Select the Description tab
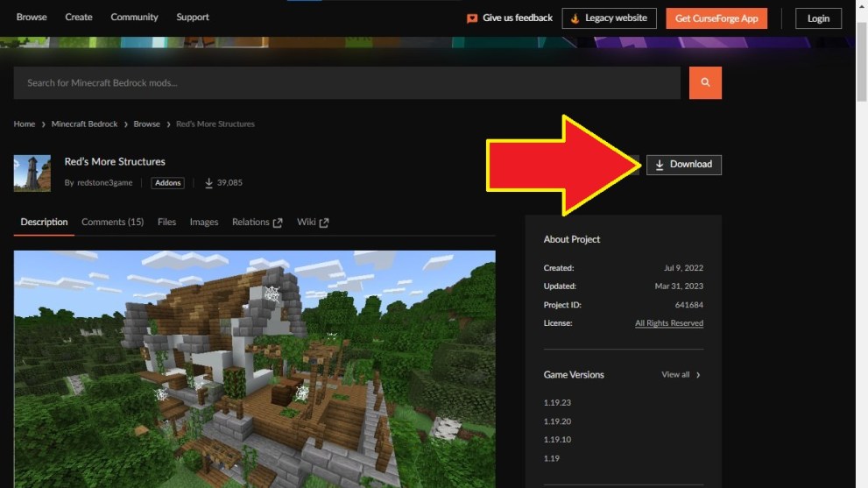 pos(44,223)
